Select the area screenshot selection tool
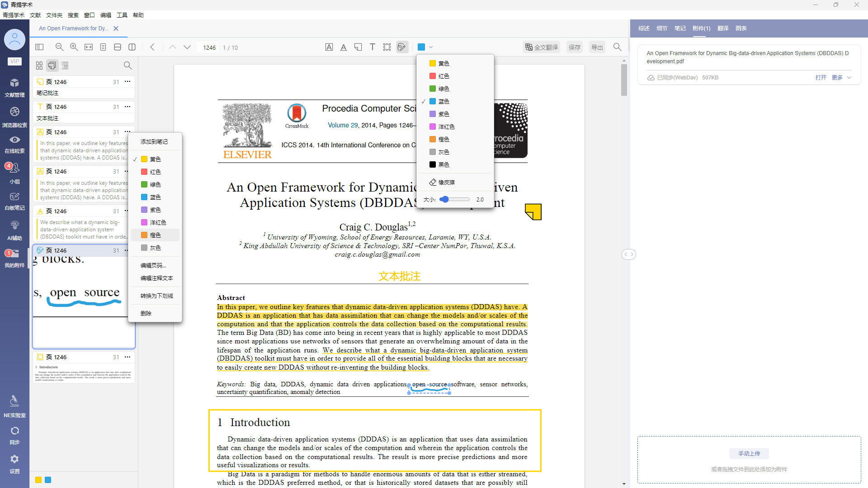Image resolution: width=868 pixels, height=488 pixels. pyautogui.click(x=387, y=47)
